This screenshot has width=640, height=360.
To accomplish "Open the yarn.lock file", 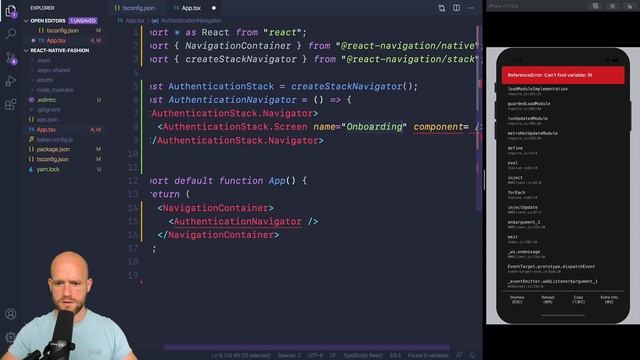I will [48, 169].
